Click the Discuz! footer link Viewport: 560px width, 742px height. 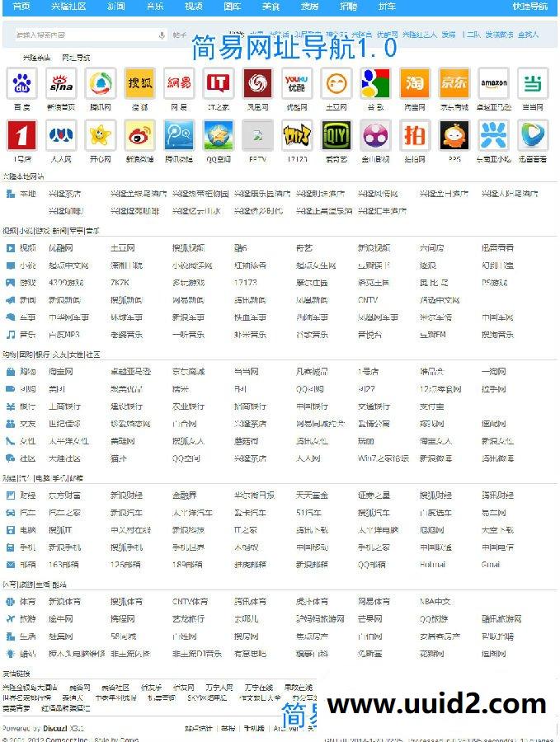pyautogui.click(x=56, y=728)
